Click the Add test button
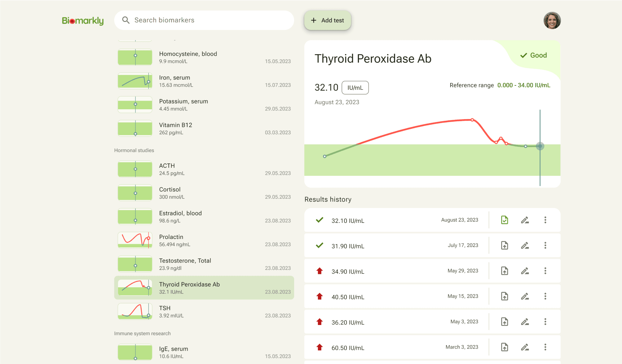622x364 pixels. 328,20
